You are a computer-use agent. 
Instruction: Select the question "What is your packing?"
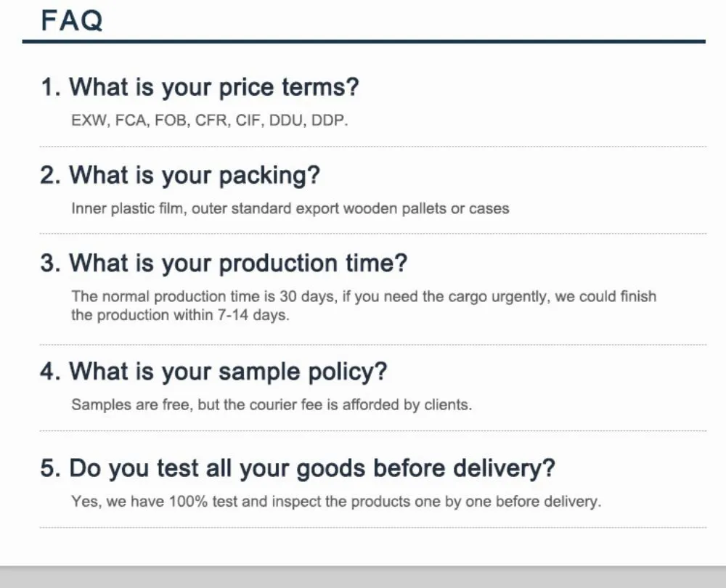pyautogui.click(x=180, y=176)
